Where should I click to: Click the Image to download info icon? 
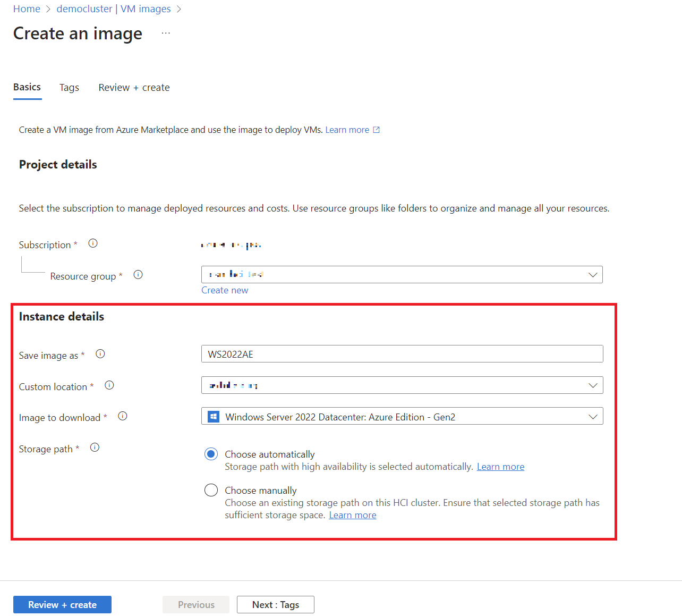(123, 416)
